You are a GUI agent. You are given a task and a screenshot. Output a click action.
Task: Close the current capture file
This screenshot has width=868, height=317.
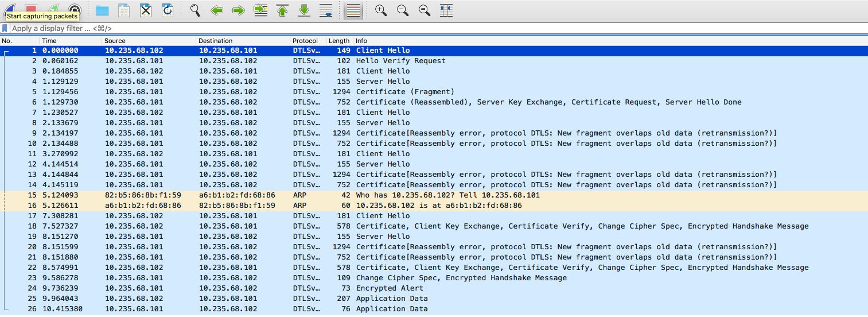pos(146,10)
